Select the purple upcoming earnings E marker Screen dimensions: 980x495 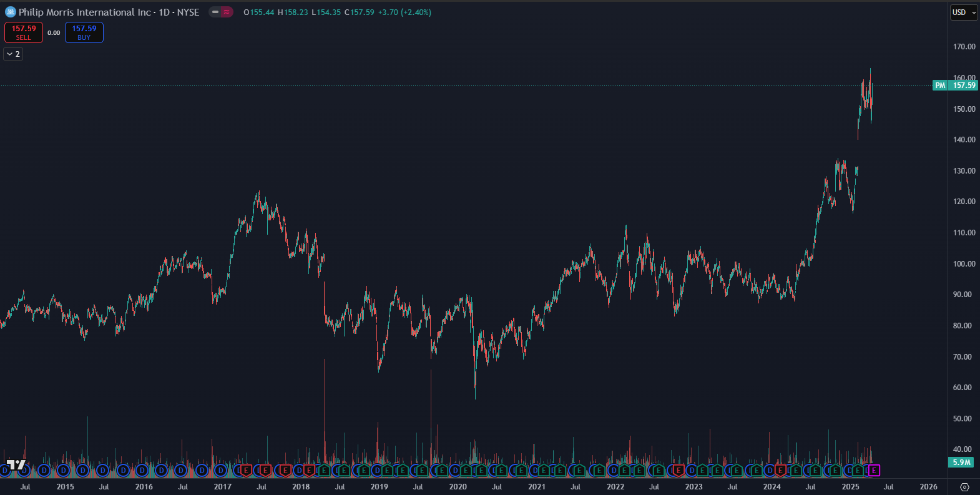(x=874, y=471)
